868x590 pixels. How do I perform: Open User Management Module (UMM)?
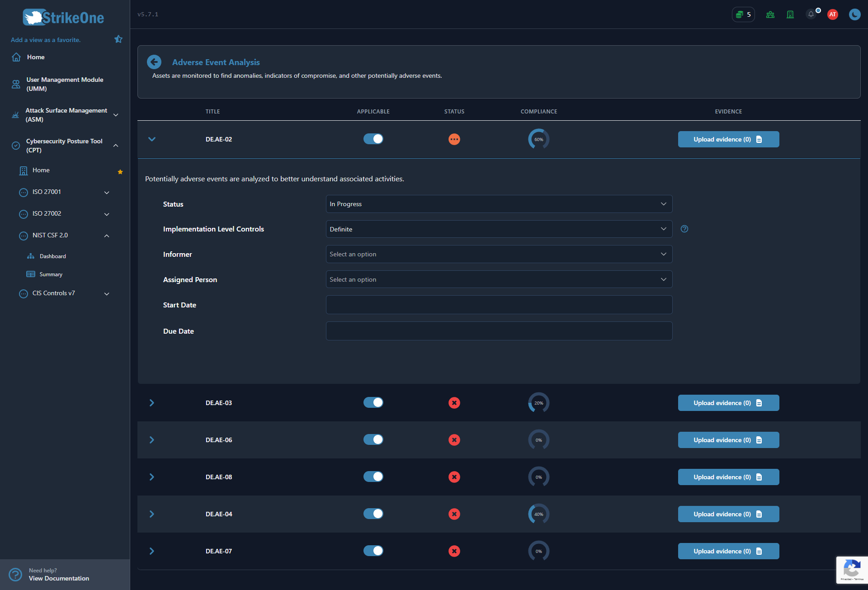[x=65, y=84]
